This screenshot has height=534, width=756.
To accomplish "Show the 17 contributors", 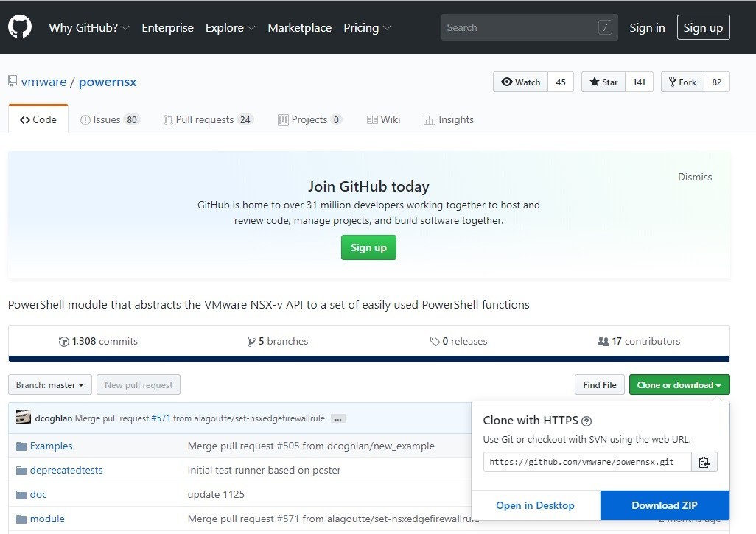I will (639, 342).
